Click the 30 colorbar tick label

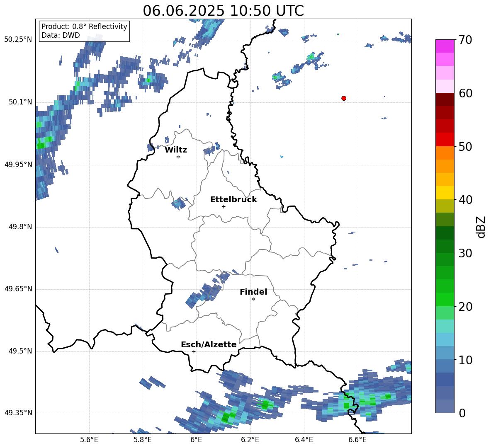[465, 253]
